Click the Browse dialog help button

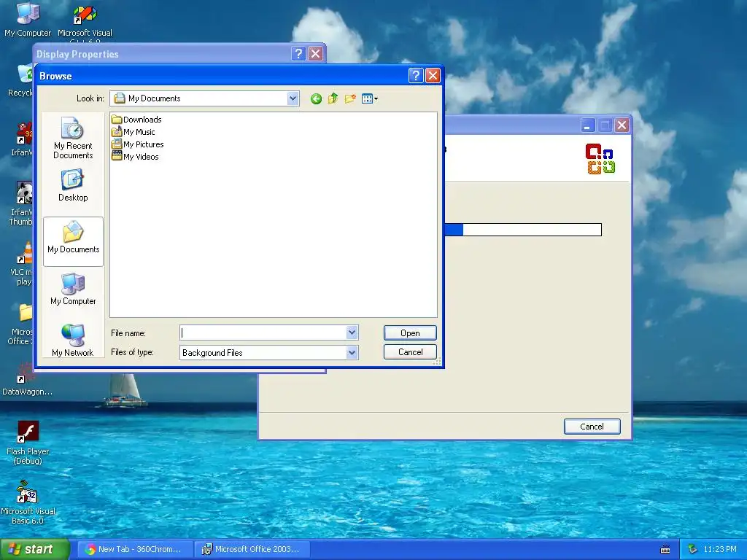point(415,75)
